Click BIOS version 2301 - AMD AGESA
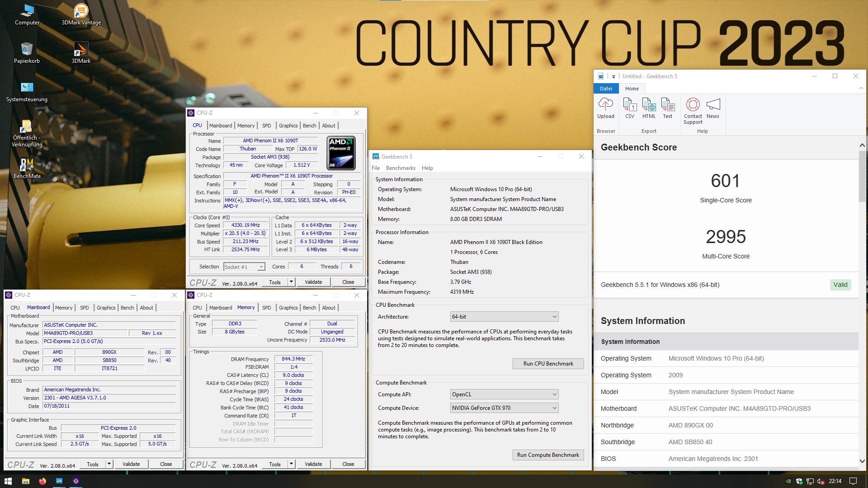 point(109,398)
